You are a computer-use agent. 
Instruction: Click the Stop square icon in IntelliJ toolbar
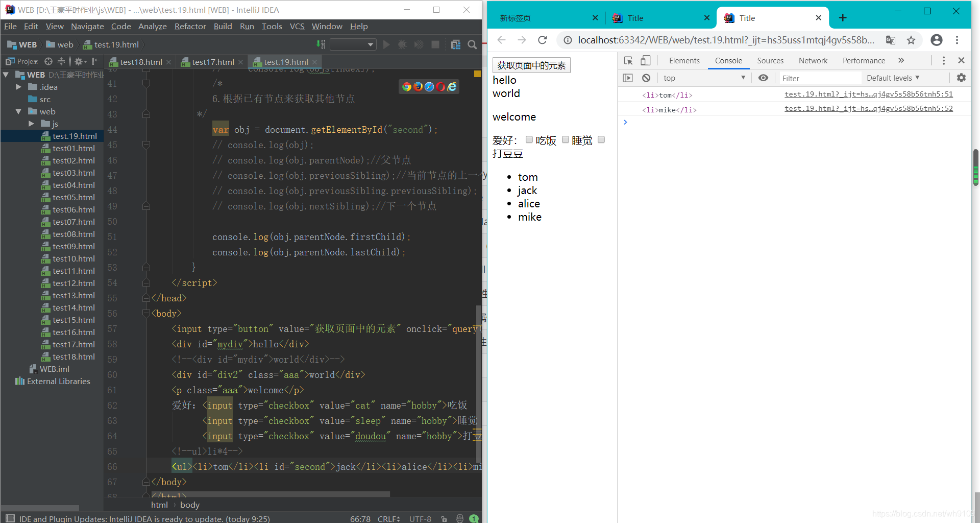pos(435,44)
